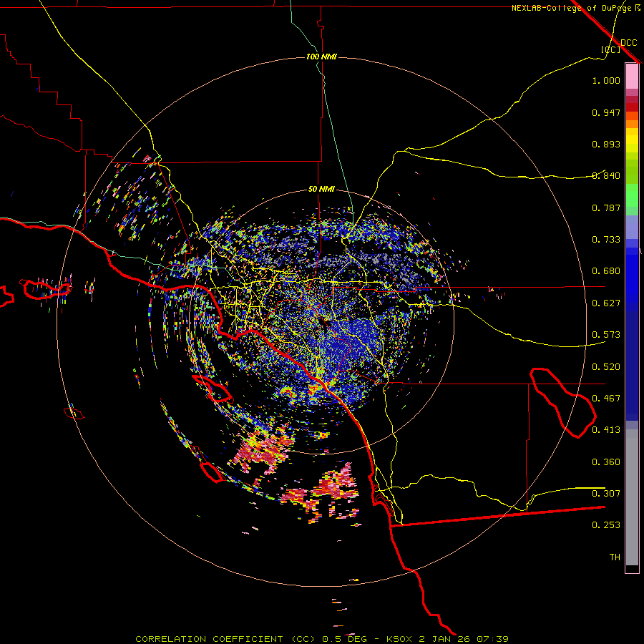This screenshot has width=644, height=644.
Task: Click the 0.573 legend value
Action: (606, 335)
